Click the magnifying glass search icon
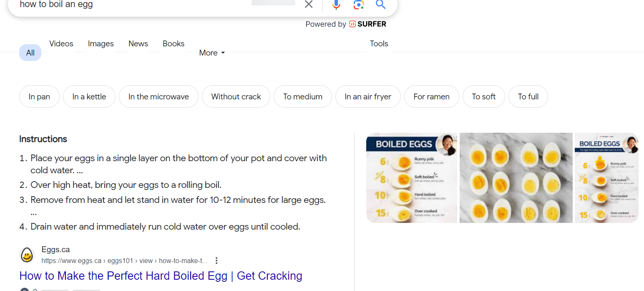 pyautogui.click(x=380, y=5)
